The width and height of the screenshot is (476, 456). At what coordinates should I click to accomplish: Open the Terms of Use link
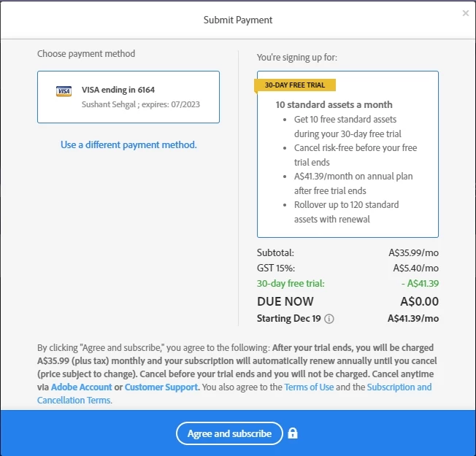click(309, 387)
